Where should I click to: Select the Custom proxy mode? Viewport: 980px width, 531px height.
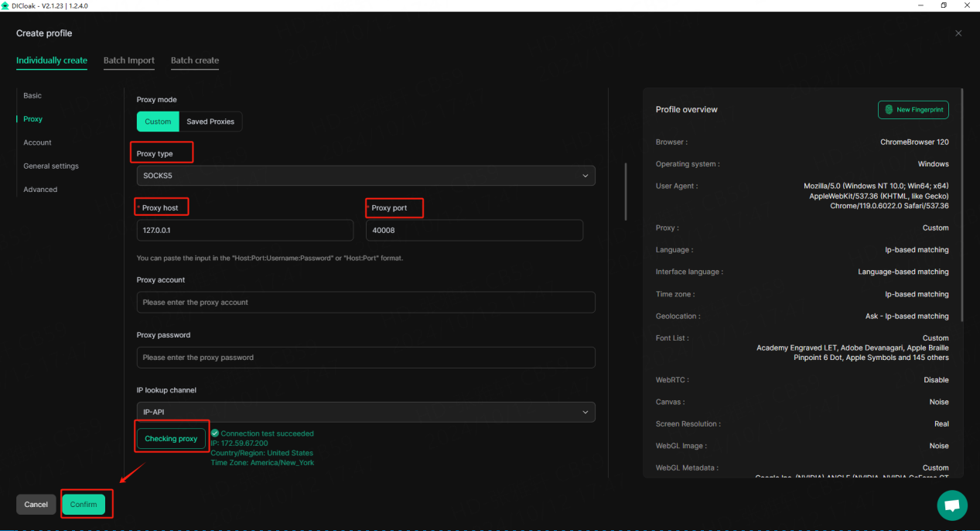click(158, 122)
